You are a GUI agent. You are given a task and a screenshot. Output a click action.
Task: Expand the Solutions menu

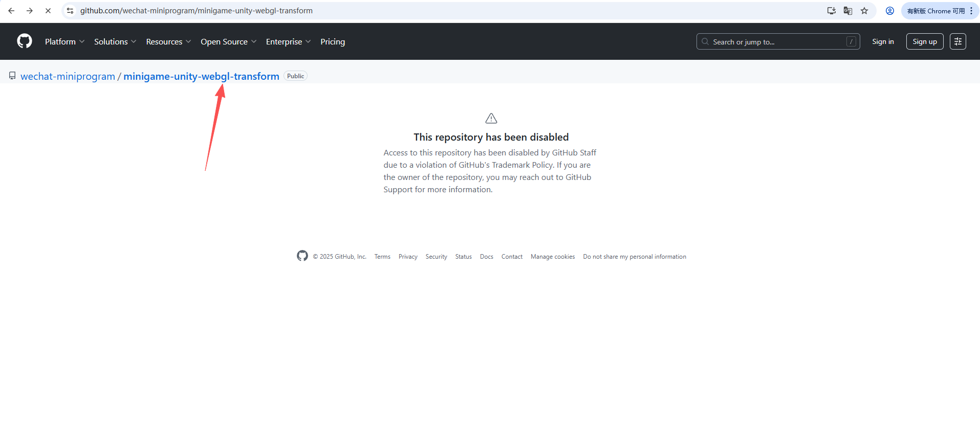point(115,41)
